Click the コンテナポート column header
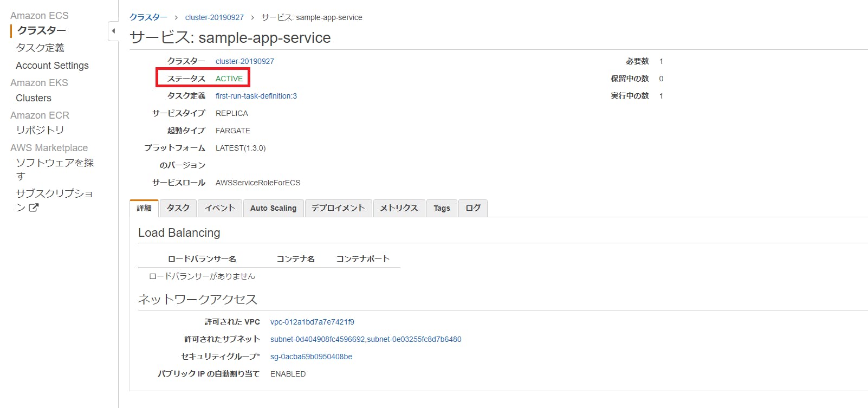The height and width of the screenshot is (408, 868). 363,259
